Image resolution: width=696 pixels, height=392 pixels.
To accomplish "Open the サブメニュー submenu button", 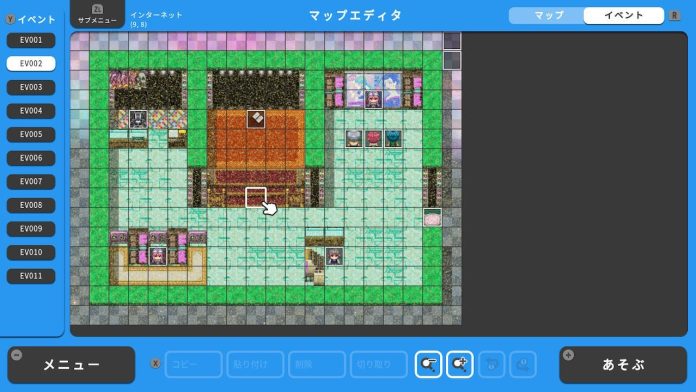I will click(97, 14).
